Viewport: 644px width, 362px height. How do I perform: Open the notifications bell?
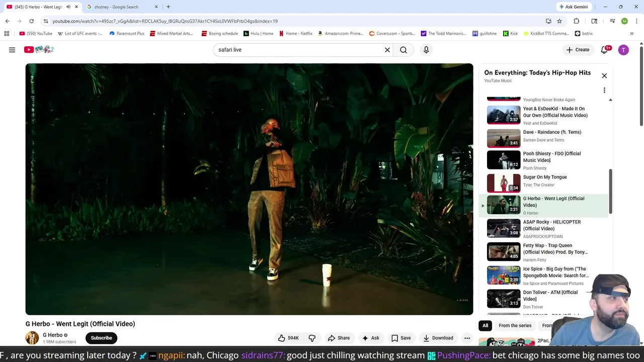click(x=605, y=50)
